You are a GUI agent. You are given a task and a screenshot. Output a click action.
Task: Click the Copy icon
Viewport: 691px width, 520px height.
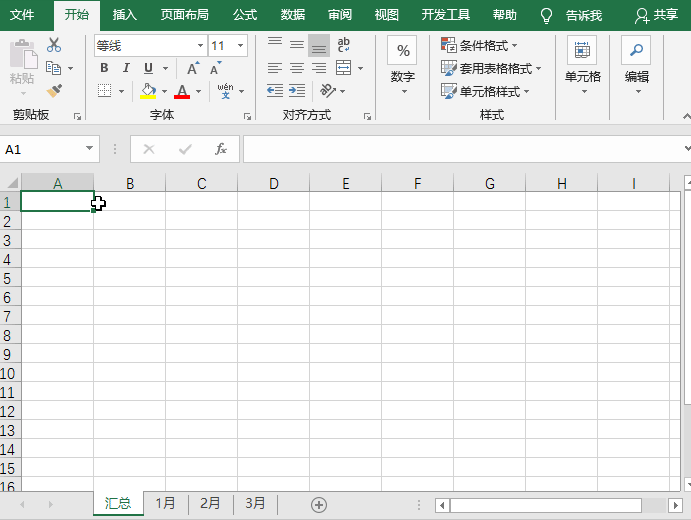click(x=54, y=68)
